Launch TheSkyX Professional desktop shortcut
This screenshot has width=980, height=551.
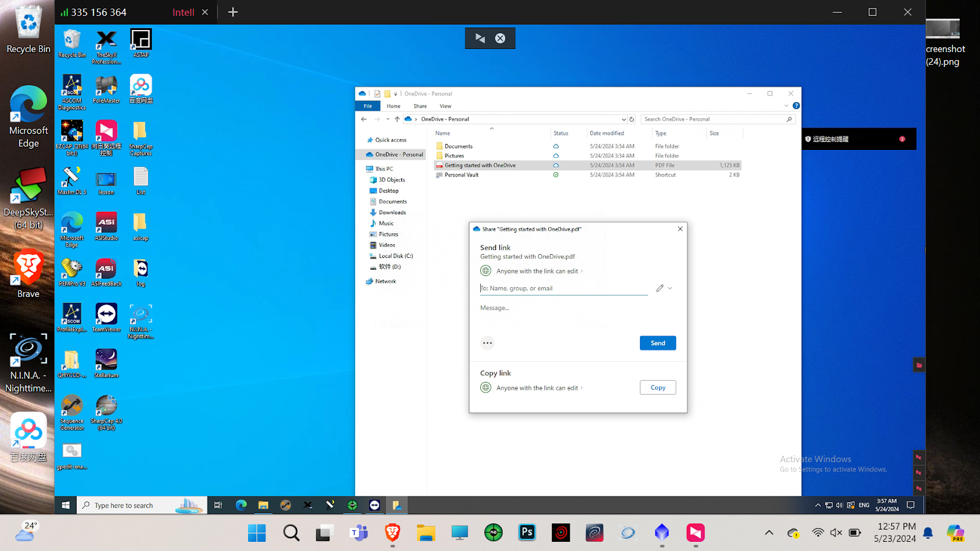coord(106,47)
